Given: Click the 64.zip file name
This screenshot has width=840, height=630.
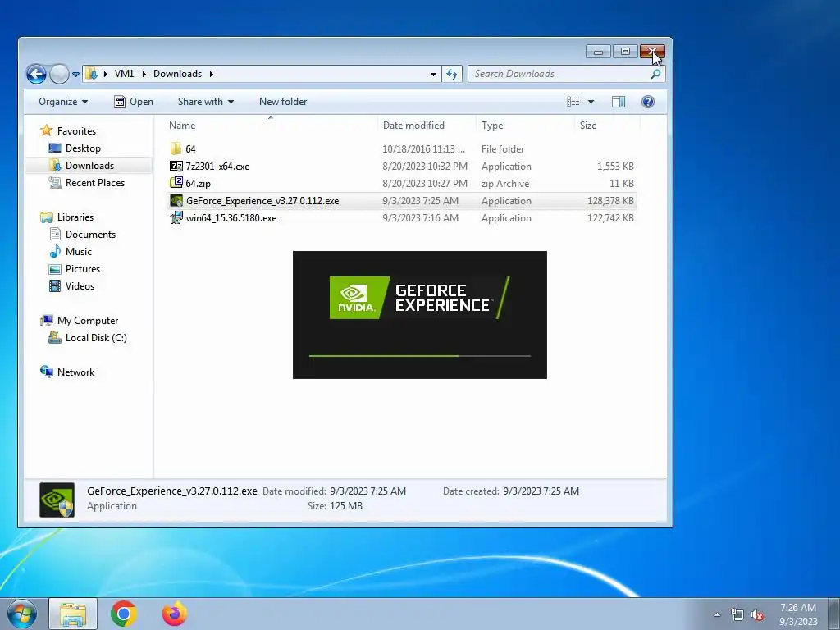Looking at the screenshot, I should [199, 184].
